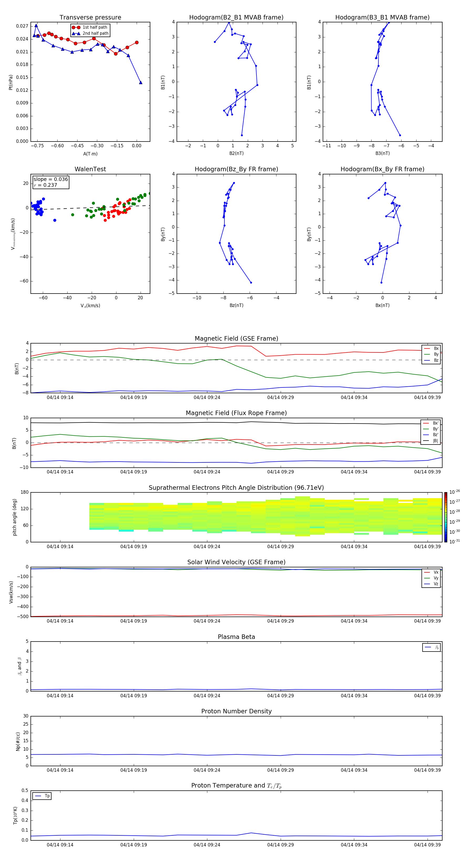Click the pitch angle spectrogram heatmap

click(266, 516)
